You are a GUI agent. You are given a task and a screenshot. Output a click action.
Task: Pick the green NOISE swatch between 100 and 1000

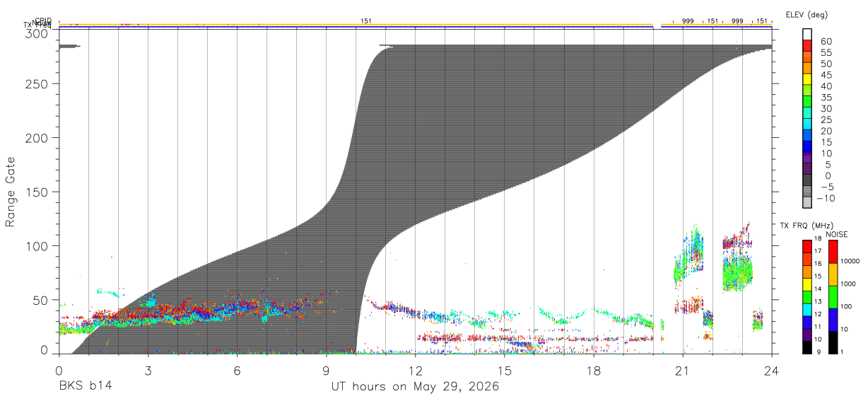click(x=833, y=297)
